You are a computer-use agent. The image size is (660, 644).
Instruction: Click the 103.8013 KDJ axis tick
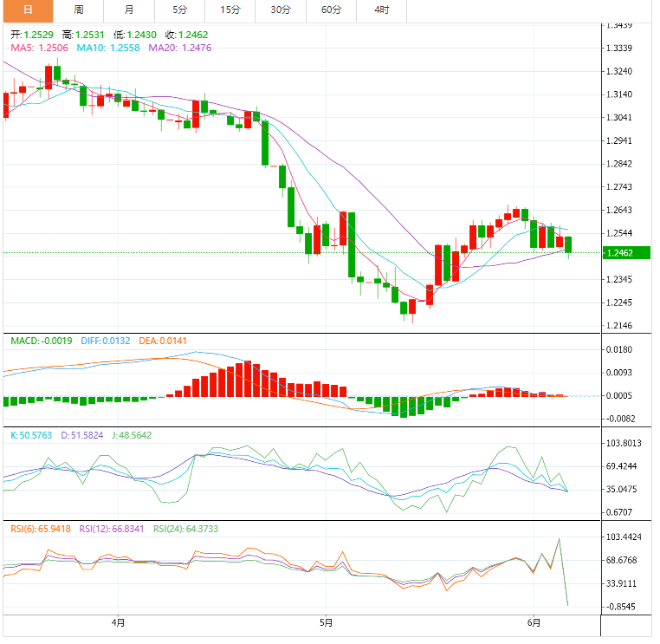pos(624,444)
